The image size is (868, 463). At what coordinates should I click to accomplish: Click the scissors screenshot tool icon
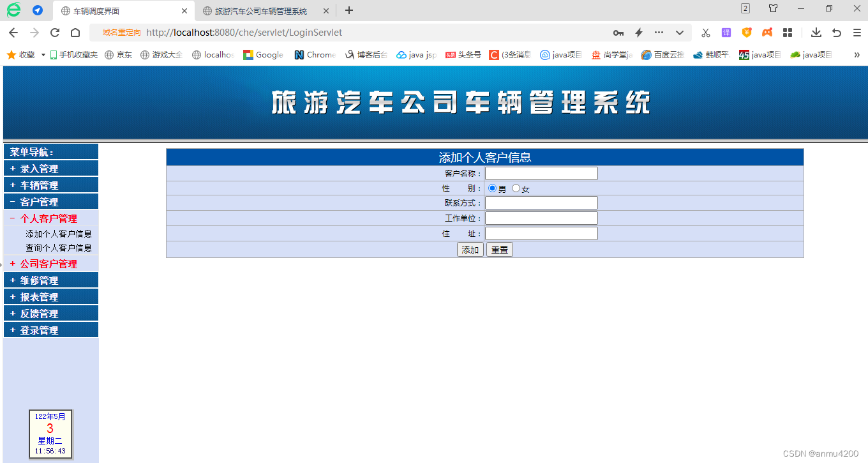pyautogui.click(x=706, y=33)
